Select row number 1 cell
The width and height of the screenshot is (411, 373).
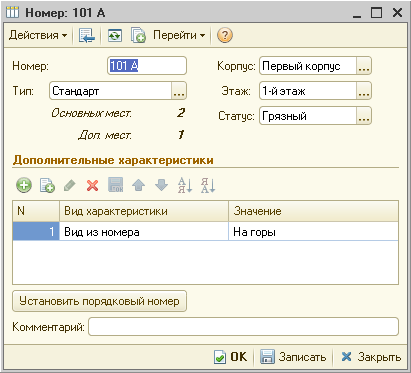point(36,231)
